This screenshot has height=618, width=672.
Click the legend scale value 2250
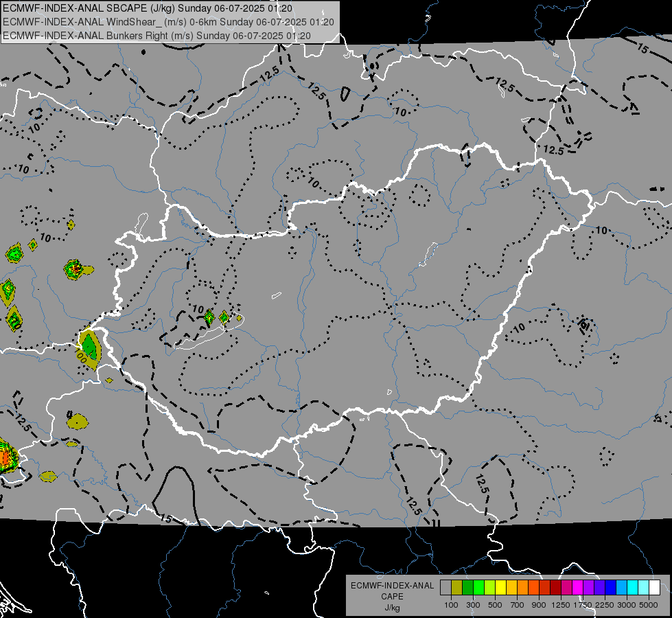click(x=605, y=605)
